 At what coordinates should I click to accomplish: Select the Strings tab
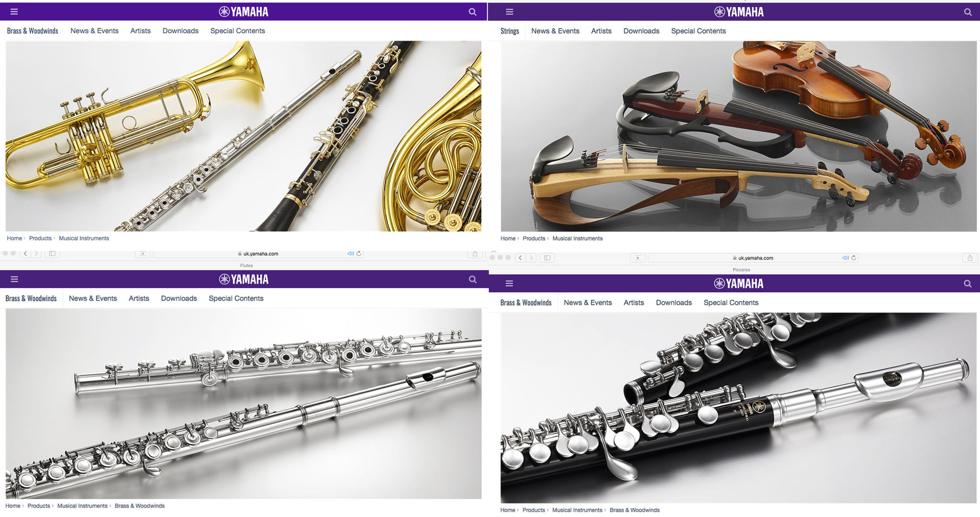510,31
